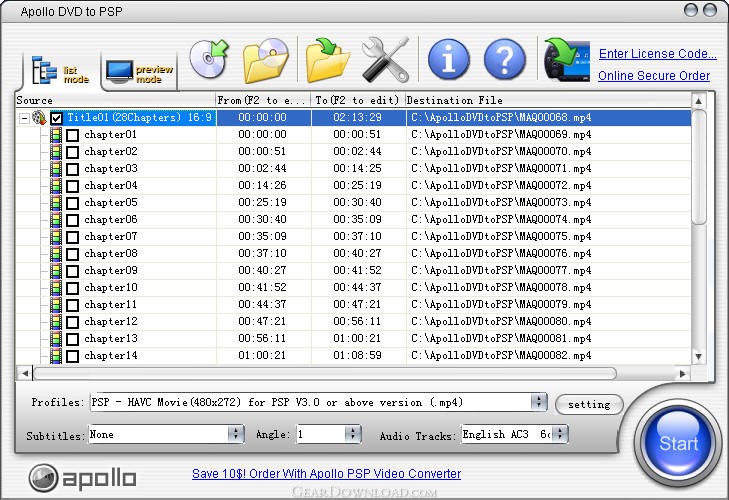Check the chapter10 checkbox

pyautogui.click(x=72, y=288)
